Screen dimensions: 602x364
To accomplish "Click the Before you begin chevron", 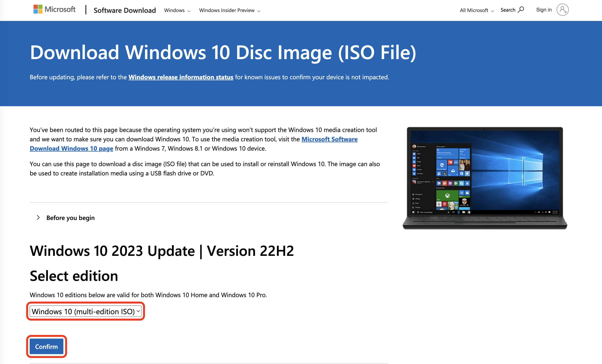I will click(x=38, y=217).
